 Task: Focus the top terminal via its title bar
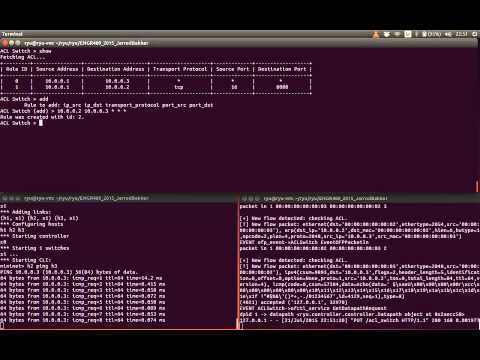pyautogui.click(x=240, y=43)
